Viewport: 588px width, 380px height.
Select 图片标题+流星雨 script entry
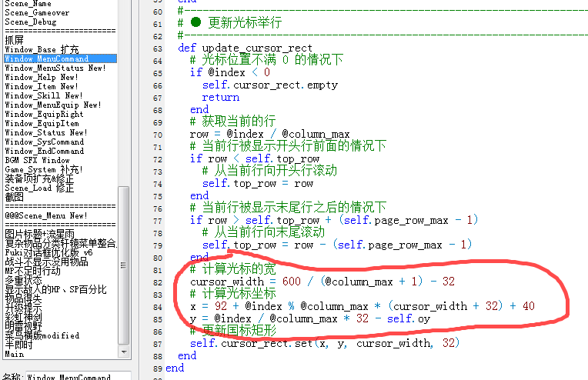click(x=40, y=234)
